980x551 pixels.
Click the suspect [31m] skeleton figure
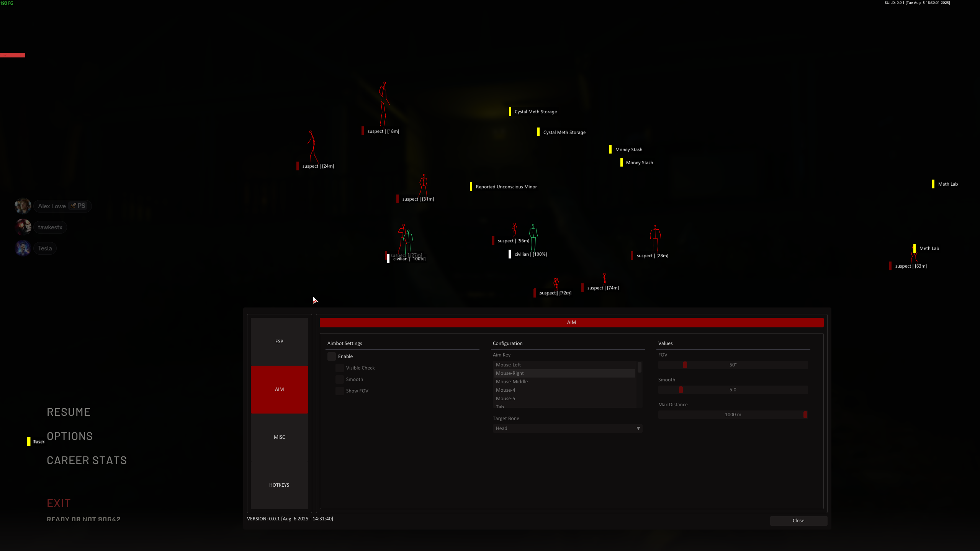[x=423, y=185]
